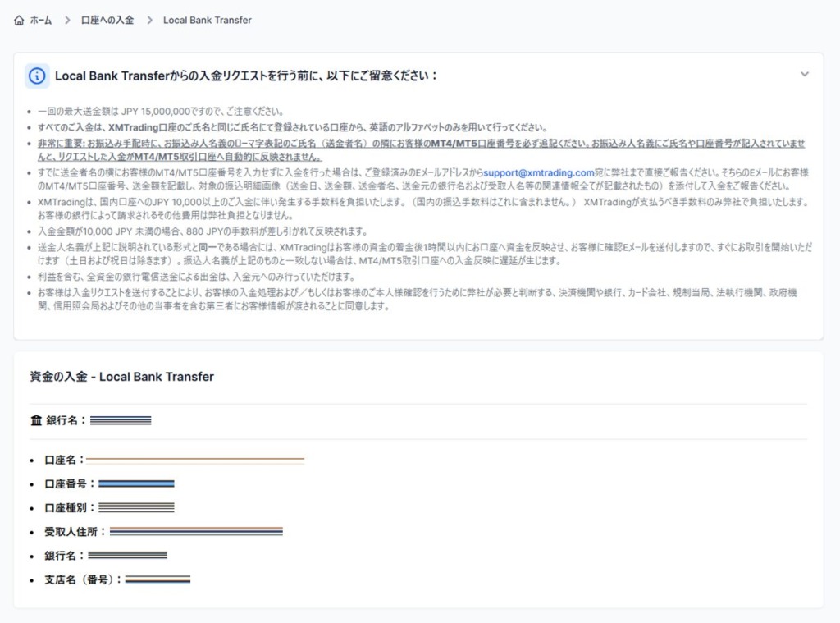Select the redacted 口座番号 value
The height and width of the screenshot is (623, 840).
[x=136, y=483]
